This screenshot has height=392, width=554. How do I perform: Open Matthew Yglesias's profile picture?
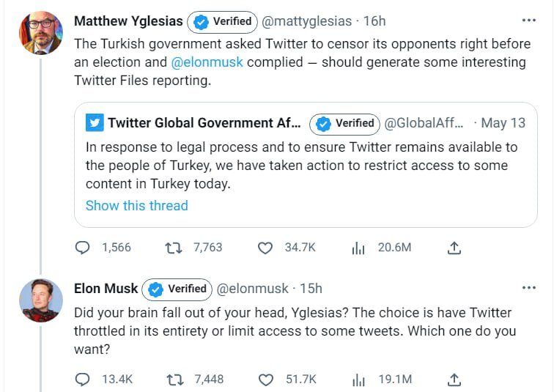[41, 32]
